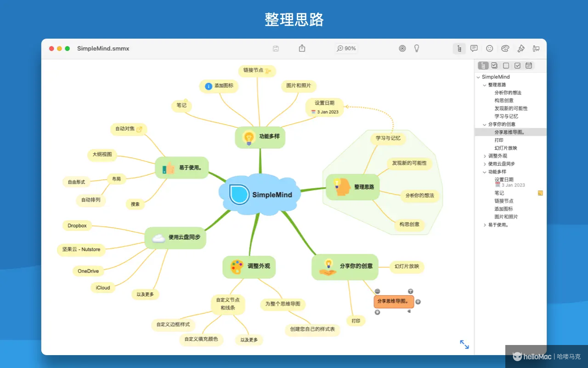Select the plain ticked checkbox sidebar filter tab
The width and height of the screenshot is (588, 368).
[x=517, y=66]
